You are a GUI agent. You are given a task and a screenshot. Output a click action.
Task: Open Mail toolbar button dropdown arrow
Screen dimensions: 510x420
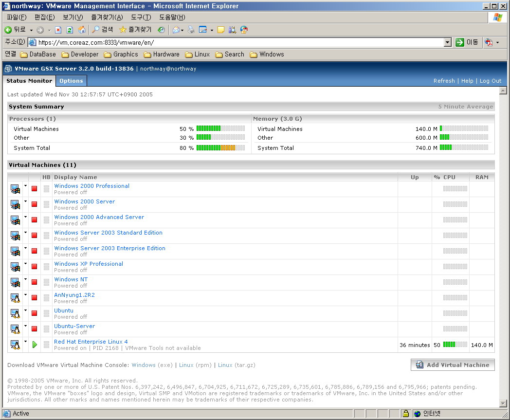[x=182, y=30]
